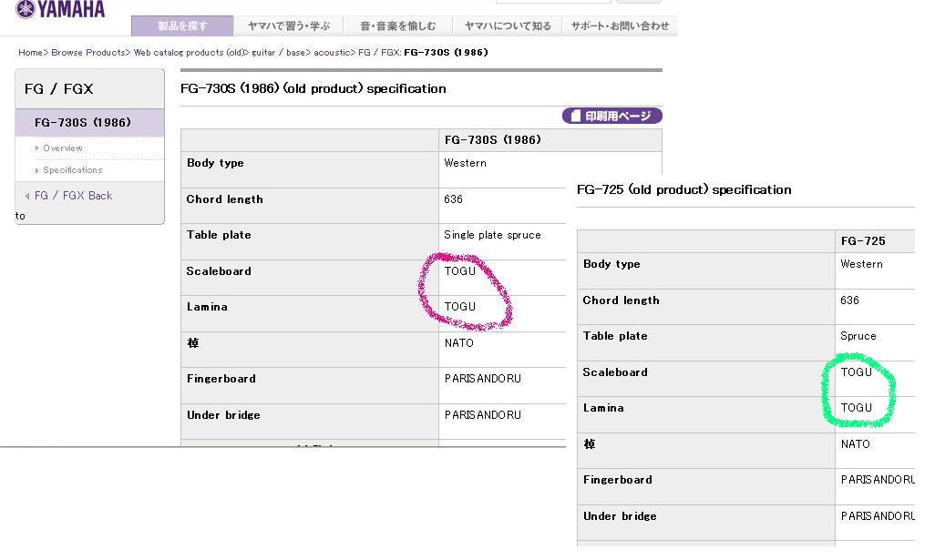Go to the サポート・お問い合わせ tab
The image size is (935, 560).
coord(621,25)
